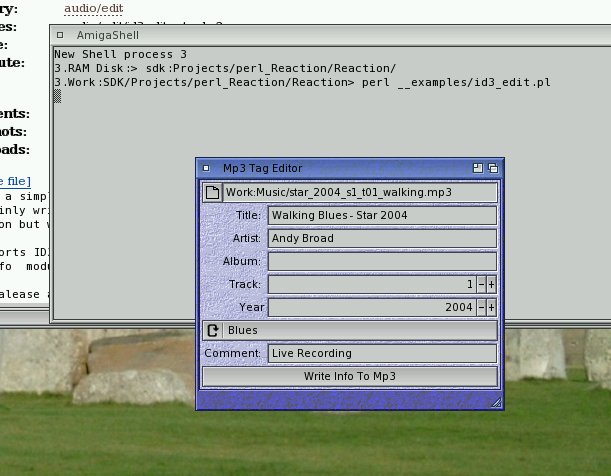Cycle the Blues genre chooser icon
This screenshot has height=476, width=611.
[x=213, y=330]
